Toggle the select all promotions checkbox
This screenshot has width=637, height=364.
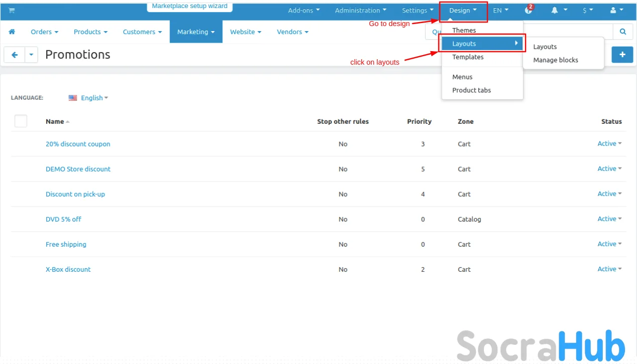[x=21, y=121]
